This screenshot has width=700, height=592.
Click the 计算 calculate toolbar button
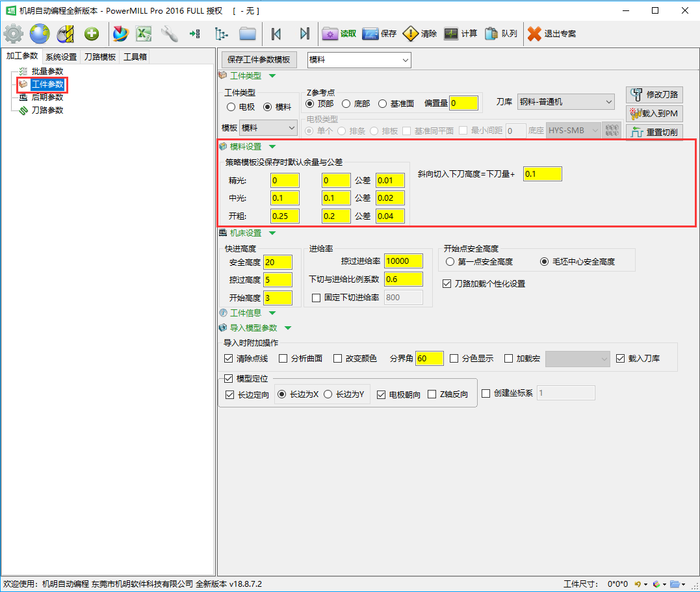(460, 34)
